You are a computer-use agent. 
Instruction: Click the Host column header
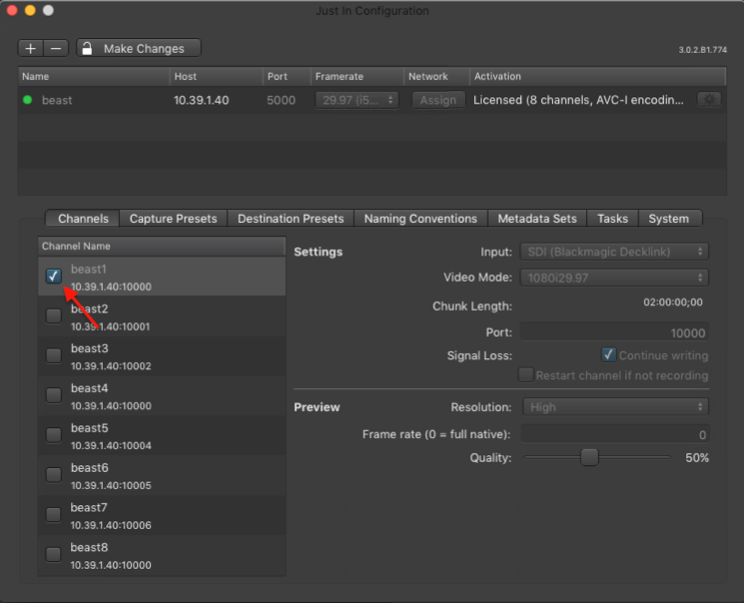coord(216,76)
